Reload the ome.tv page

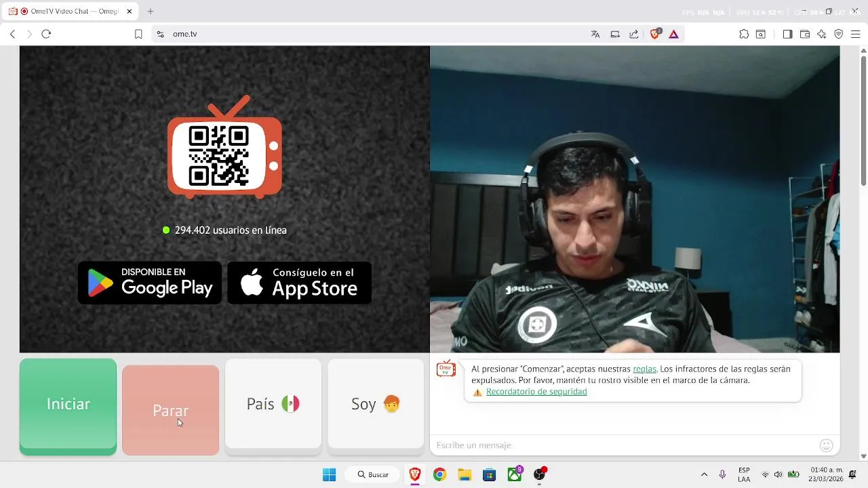click(x=46, y=34)
